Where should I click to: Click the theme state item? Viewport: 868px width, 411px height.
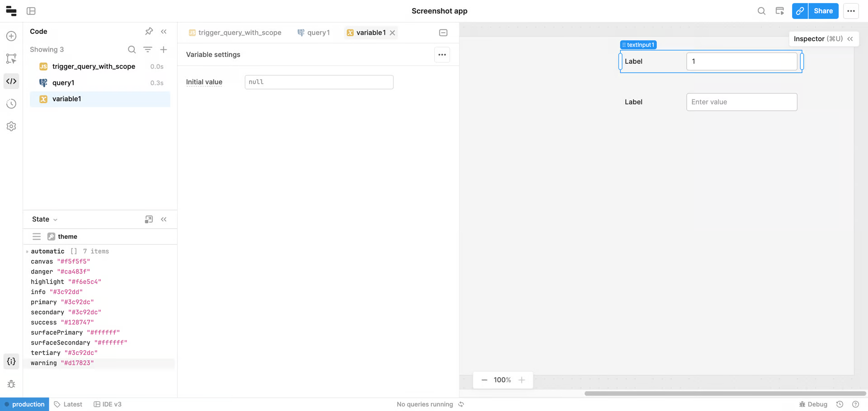62,236
